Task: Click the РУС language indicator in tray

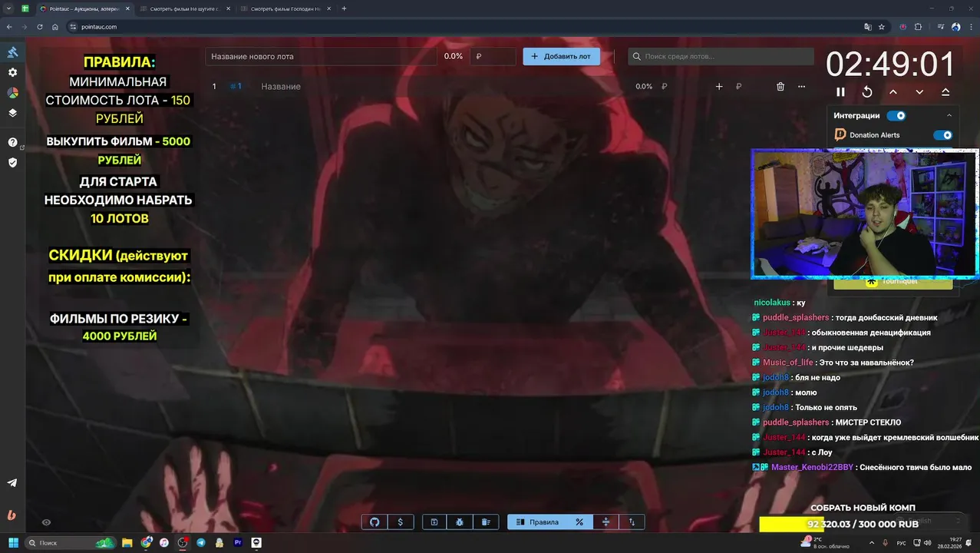Action: point(902,542)
